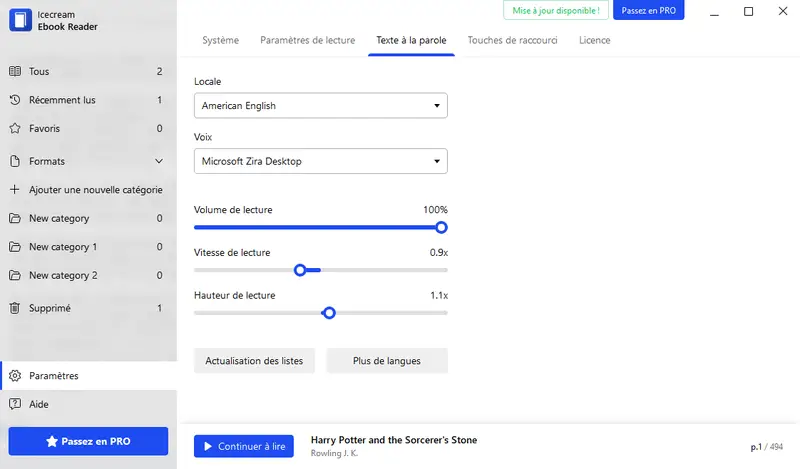Click the 0.9x speed value
Image resolution: width=800 pixels, height=469 pixels.
[x=439, y=253]
